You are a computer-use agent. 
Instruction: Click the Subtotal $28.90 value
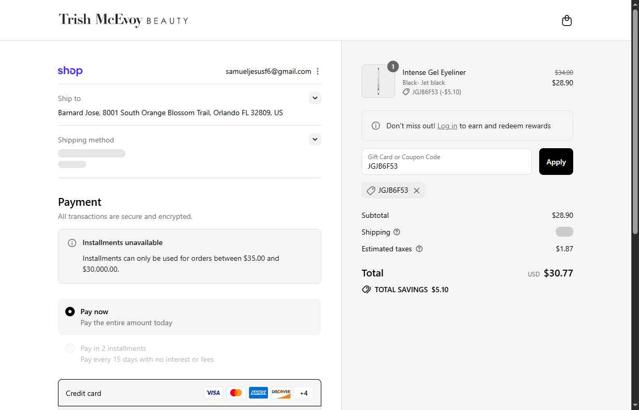pyautogui.click(x=562, y=215)
